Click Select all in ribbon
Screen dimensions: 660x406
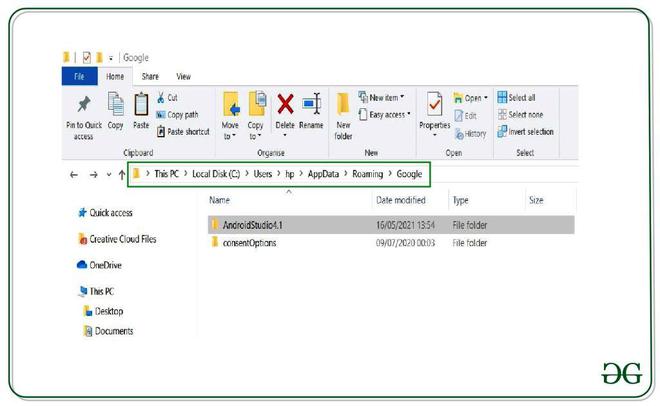point(516,98)
